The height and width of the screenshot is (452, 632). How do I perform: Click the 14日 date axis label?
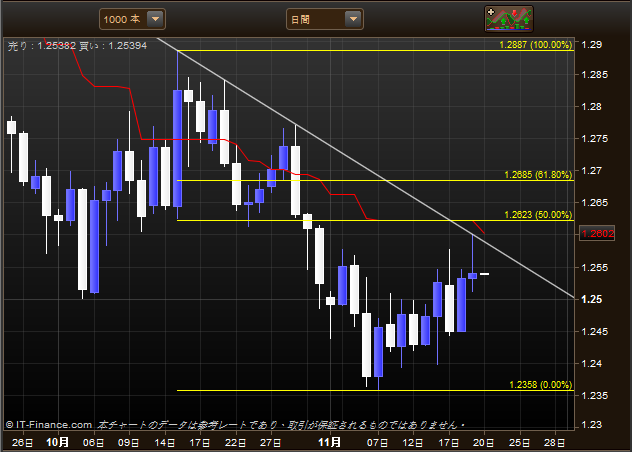pos(164,443)
